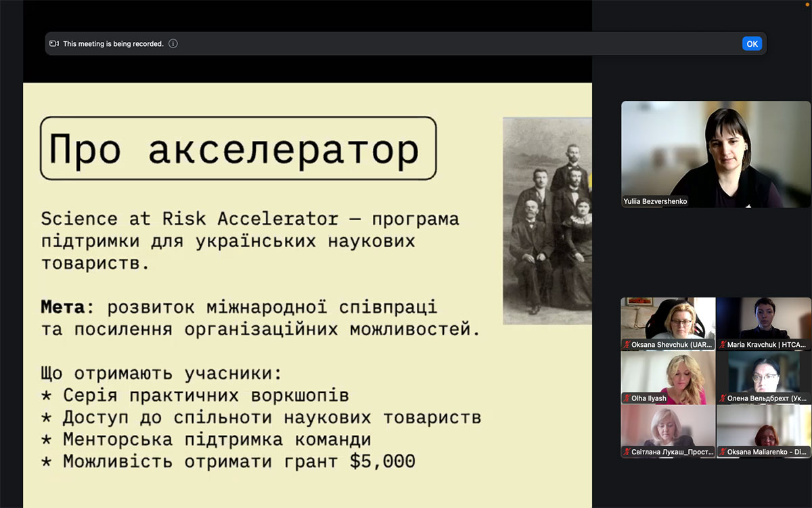Image resolution: width=812 pixels, height=508 pixels.
Task: Click muted mic icon beside Olha Ilyash
Action: click(x=627, y=398)
